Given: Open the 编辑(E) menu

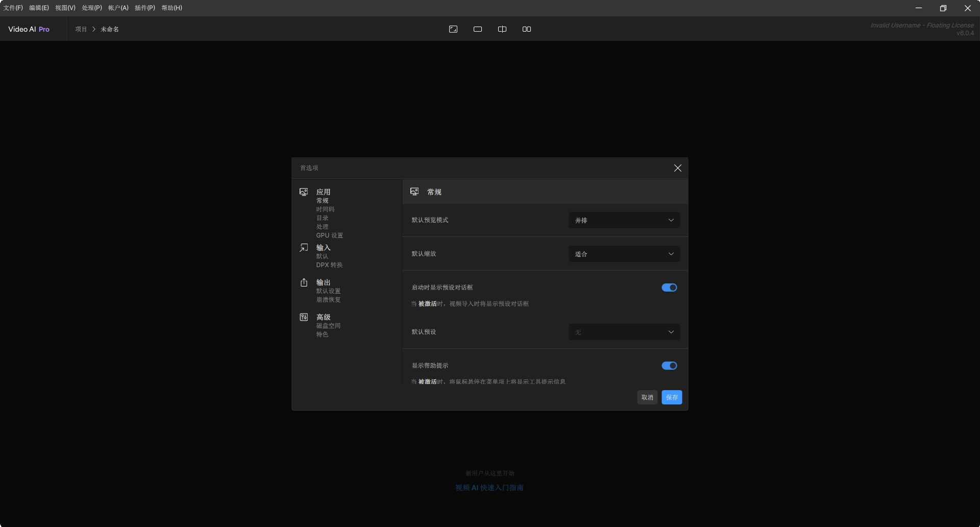Looking at the screenshot, I should pyautogui.click(x=39, y=8).
